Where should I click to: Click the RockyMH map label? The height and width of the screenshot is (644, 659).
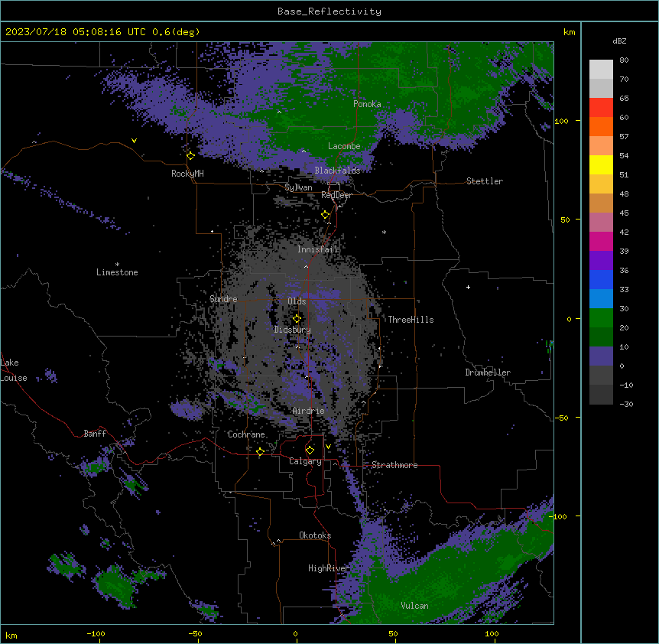click(x=187, y=174)
